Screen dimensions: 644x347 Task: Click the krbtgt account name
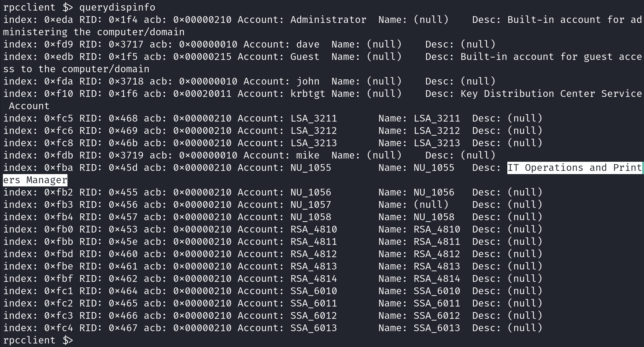[x=308, y=94]
